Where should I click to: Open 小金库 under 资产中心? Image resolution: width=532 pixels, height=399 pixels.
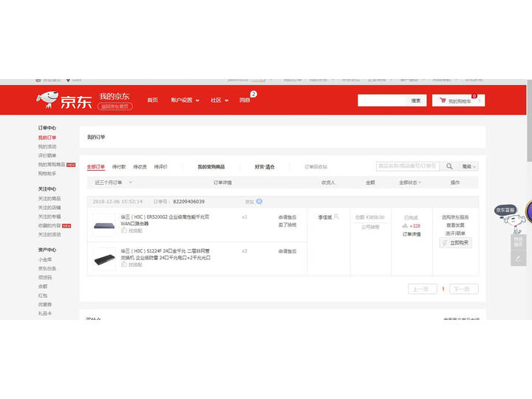tap(45, 259)
